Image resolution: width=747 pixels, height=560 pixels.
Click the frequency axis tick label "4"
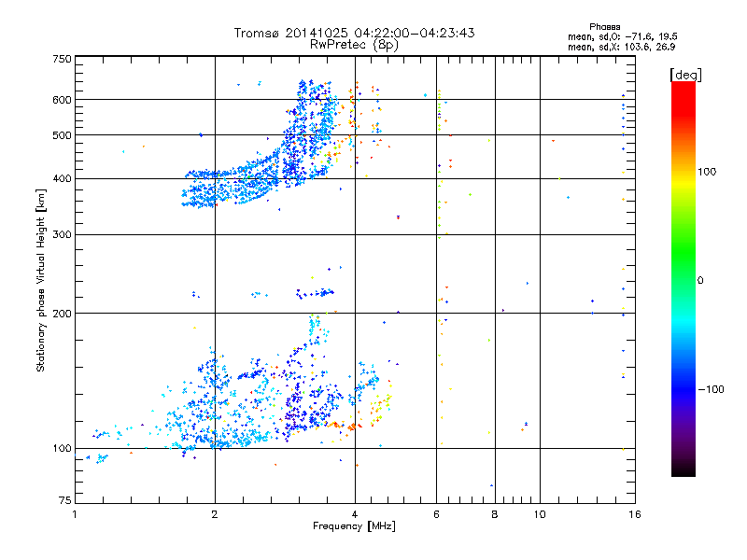pos(355,514)
